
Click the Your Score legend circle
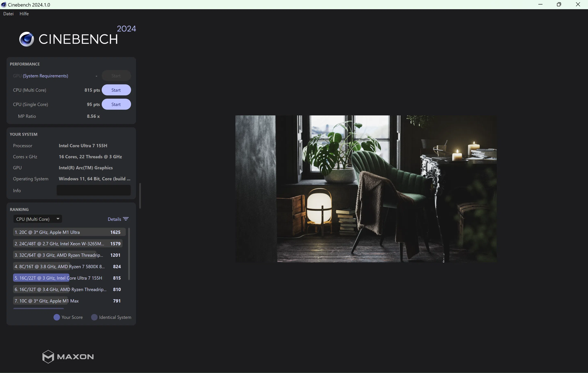tap(57, 317)
